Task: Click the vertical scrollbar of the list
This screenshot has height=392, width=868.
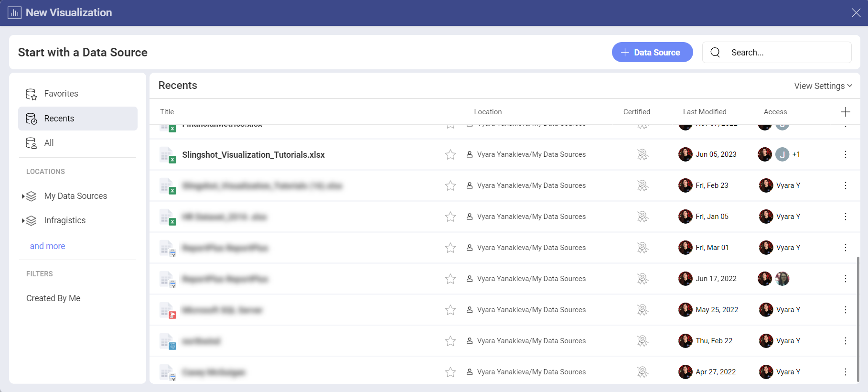Action: click(x=858, y=319)
